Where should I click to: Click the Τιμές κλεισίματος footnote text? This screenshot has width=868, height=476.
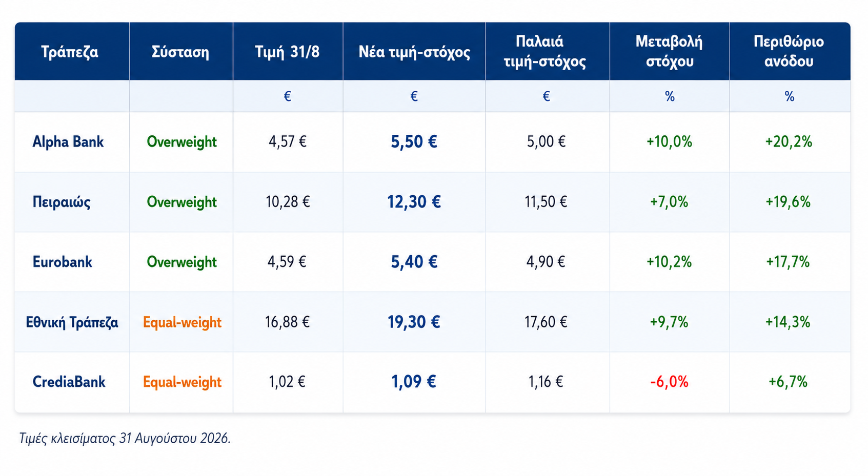point(125,439)
